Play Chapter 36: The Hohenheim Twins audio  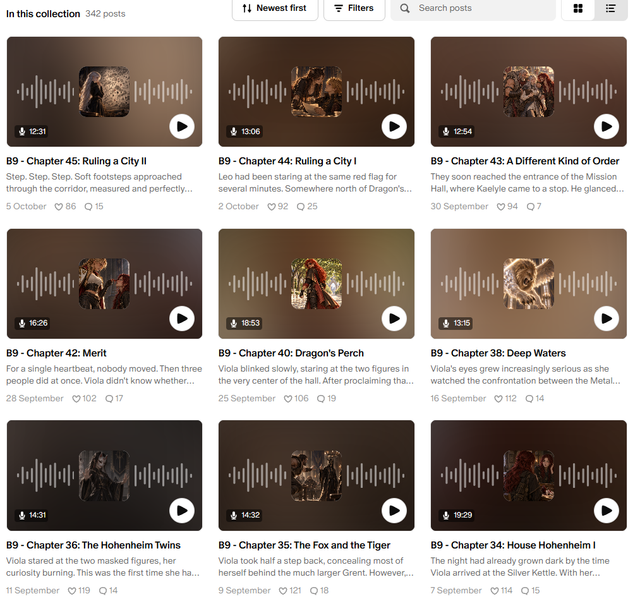click(x=182, y=510)
